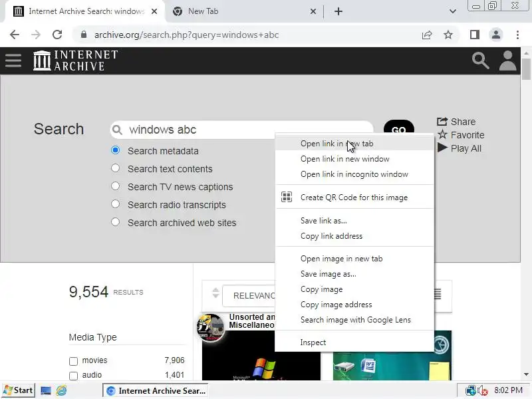Close the New Tab tab

pyautogui.click(x=313, y=11)
